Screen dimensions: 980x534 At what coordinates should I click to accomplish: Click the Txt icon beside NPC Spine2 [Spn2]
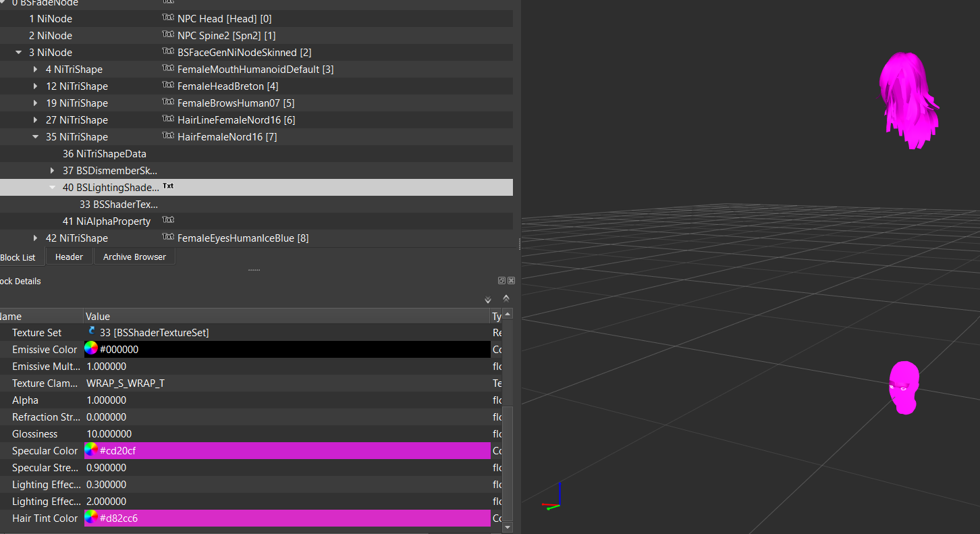168,34
